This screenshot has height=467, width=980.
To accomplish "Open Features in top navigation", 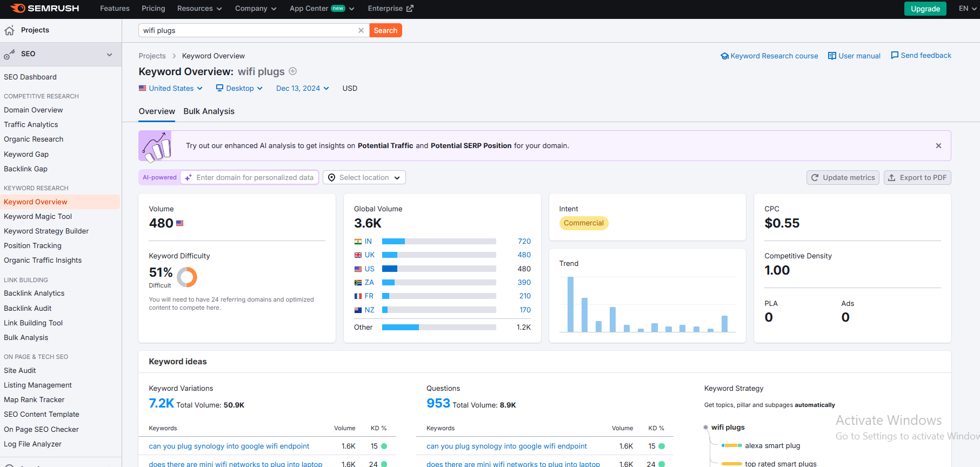I will (115, 9).
